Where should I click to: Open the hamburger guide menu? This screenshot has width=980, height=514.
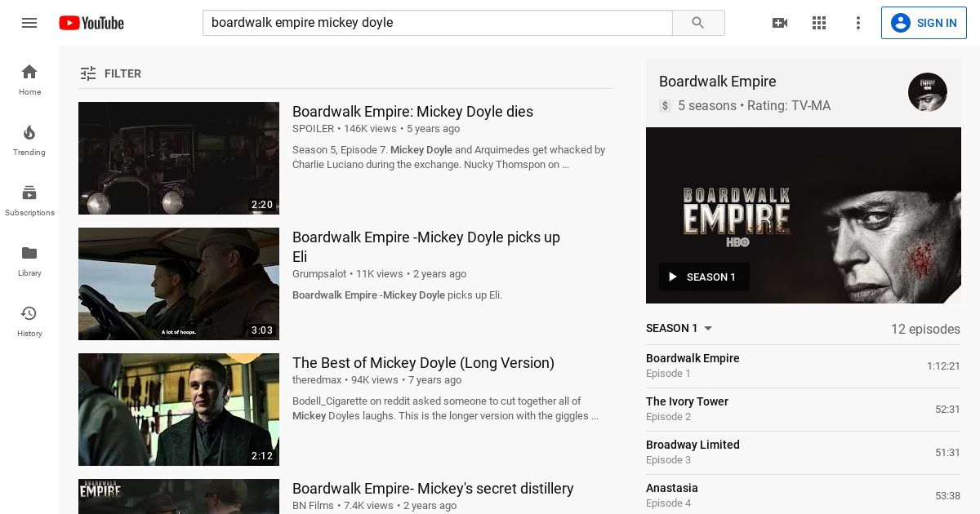pos(29,23)
